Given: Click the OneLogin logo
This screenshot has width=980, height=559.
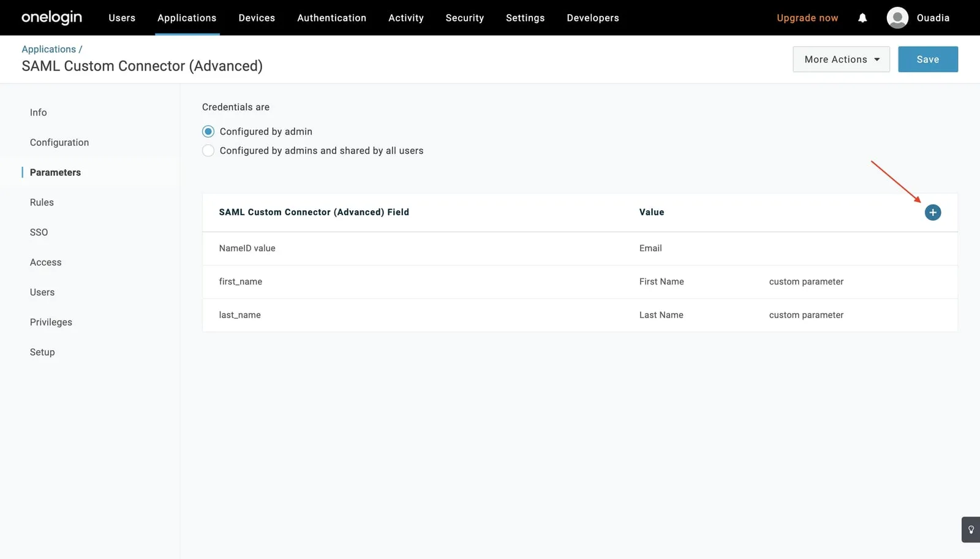Looking at the screenshot, I should [x=51, y=18].
